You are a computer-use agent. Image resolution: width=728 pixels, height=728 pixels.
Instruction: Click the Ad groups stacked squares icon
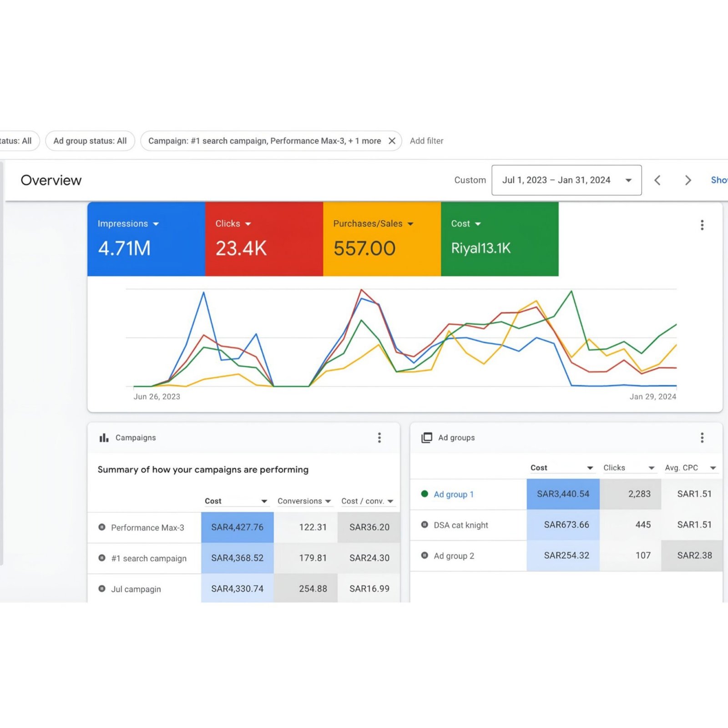427,438
